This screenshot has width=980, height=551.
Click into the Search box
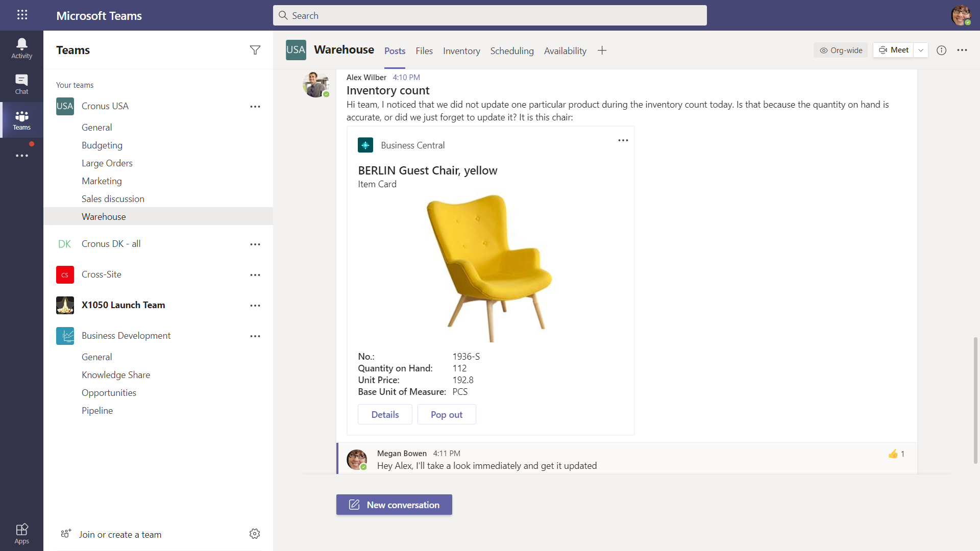pyautogui.click(x=489, y=15)
